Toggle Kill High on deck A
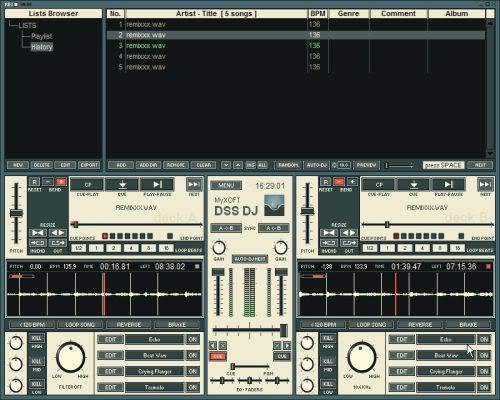Screen dimensions: 500x400 pyautogui.click(x=36, y=338)
